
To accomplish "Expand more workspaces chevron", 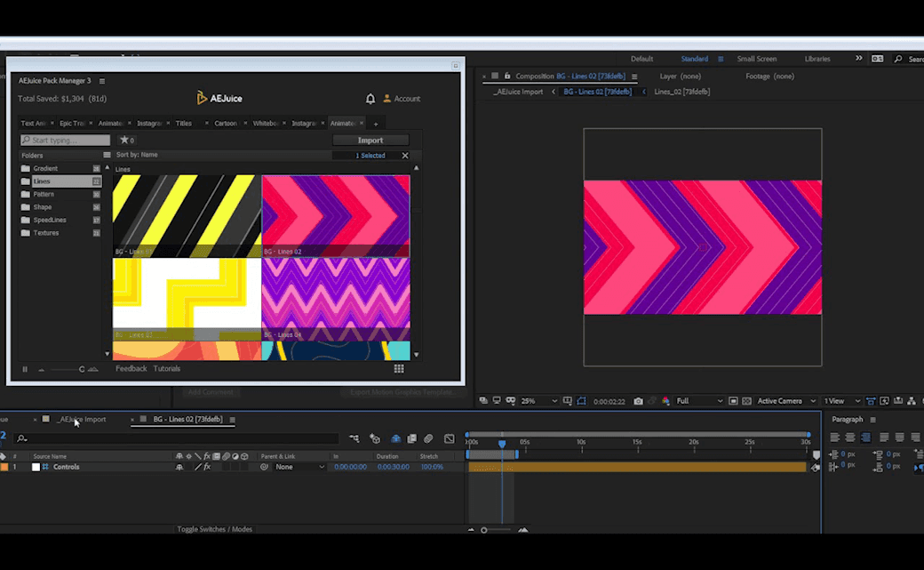I will (858, 59).
